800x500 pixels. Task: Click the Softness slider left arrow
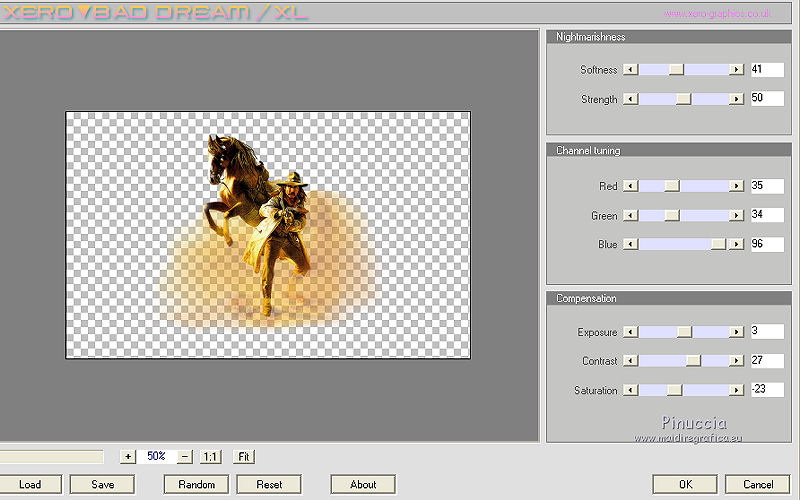(630, 70)
